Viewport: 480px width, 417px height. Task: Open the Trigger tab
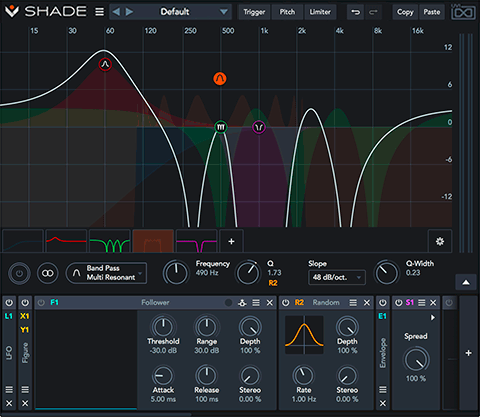pos(254,12)
